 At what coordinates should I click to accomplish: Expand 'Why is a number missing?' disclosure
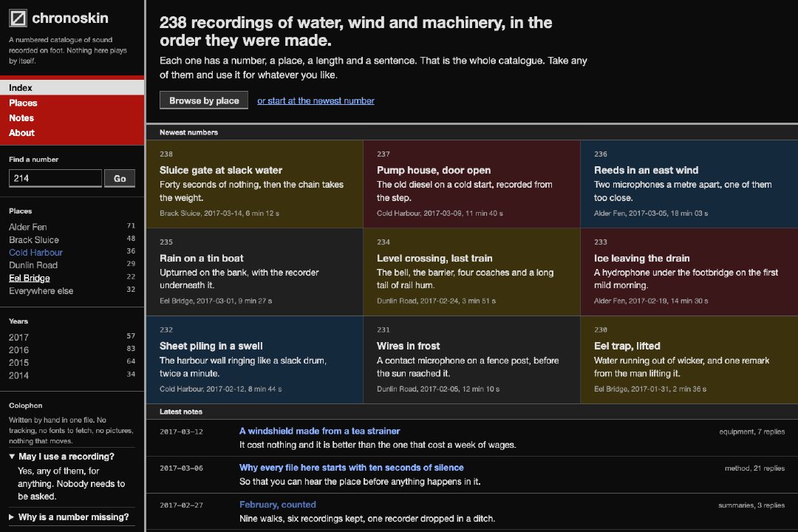tap(72, 516)
